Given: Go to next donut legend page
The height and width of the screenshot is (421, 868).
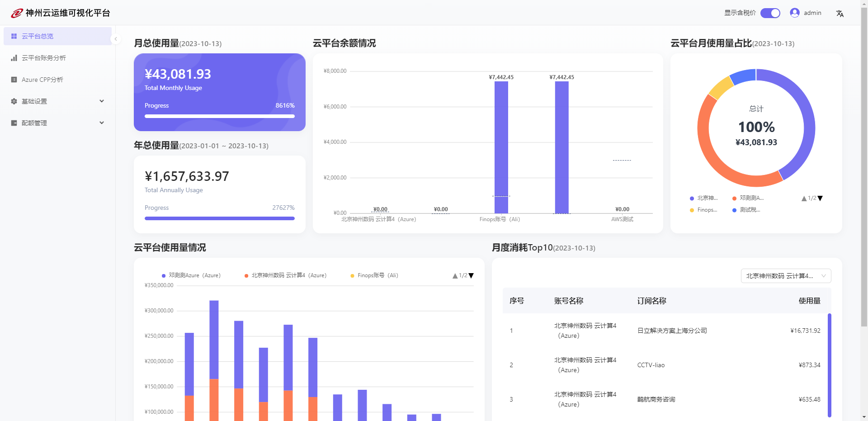Looking at the screenshot, I should pyautogui.click(x=821, y=198).
